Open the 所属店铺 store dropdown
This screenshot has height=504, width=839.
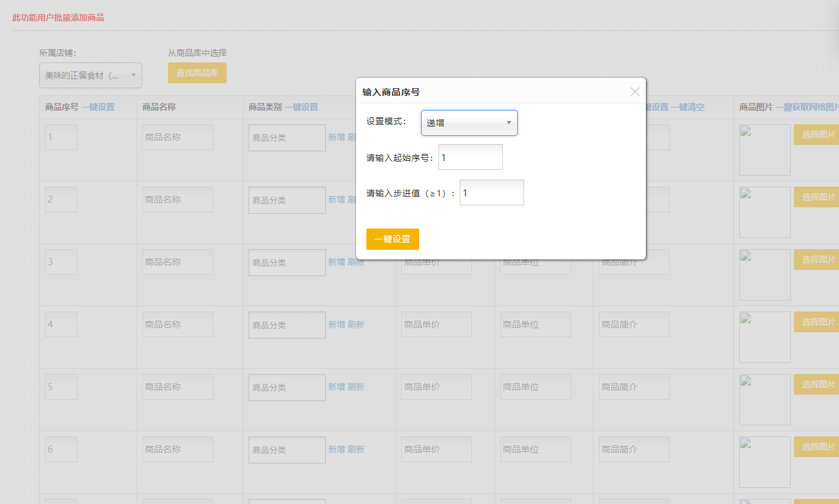pyautogui.click(x=91, y=75)
